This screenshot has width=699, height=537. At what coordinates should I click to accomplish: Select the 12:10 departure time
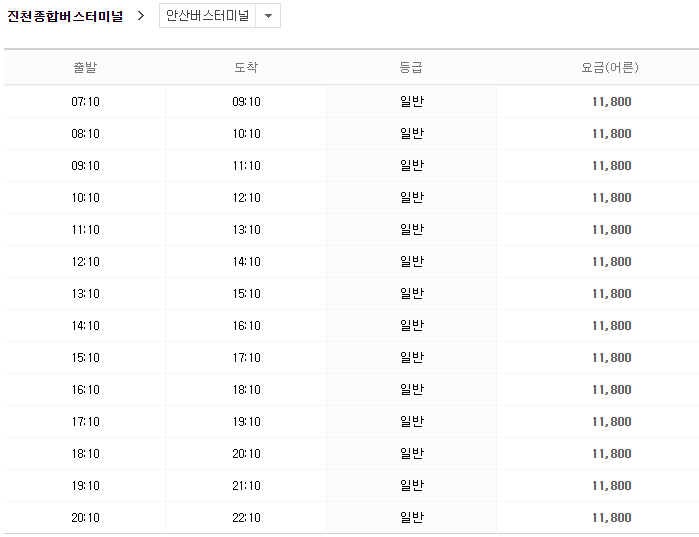(x=85, y=262)
